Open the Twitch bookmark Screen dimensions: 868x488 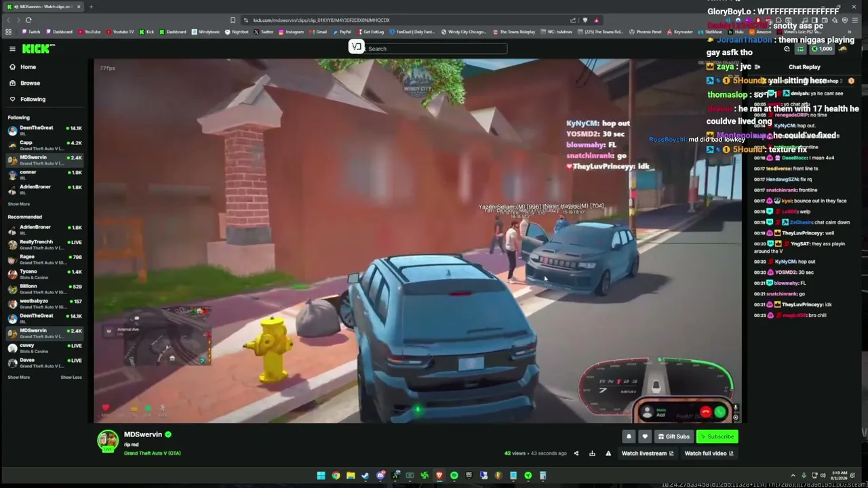pyautogui.click(x=30, y=32)
